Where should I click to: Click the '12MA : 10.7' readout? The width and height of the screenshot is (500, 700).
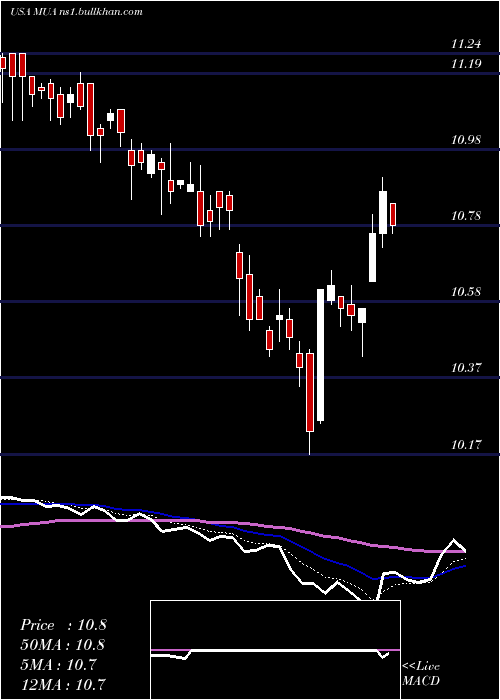click(63, 684)
